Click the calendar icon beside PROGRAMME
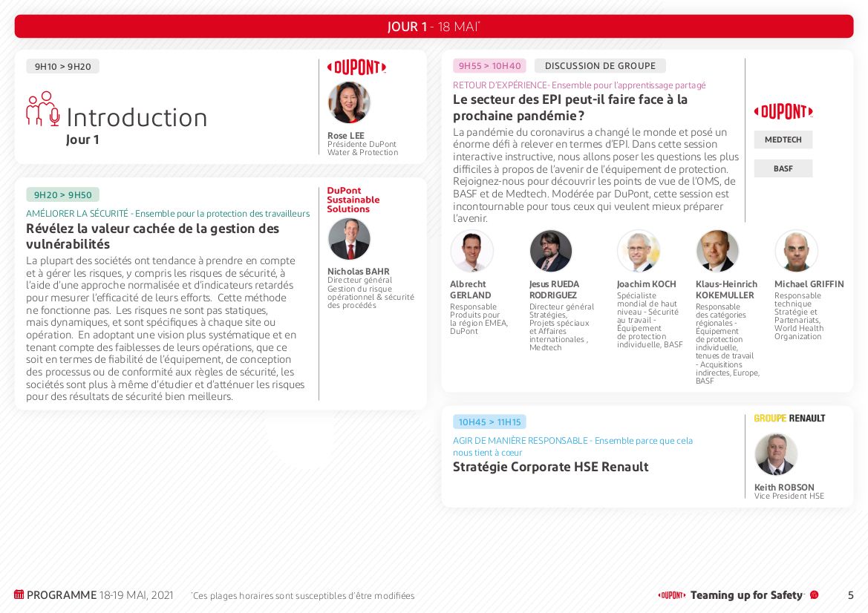 (19, 594)
